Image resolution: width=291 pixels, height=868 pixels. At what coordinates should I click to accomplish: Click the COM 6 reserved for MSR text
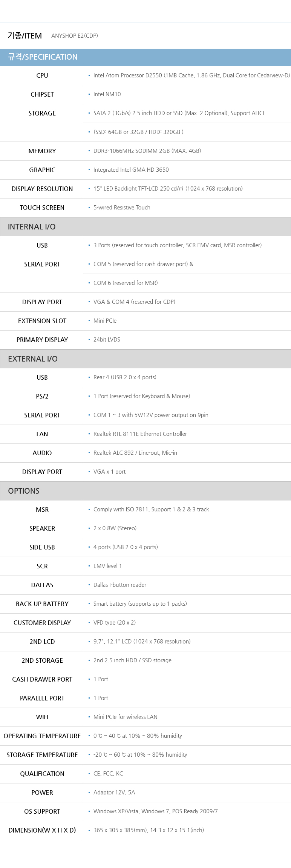click(126, 283)
